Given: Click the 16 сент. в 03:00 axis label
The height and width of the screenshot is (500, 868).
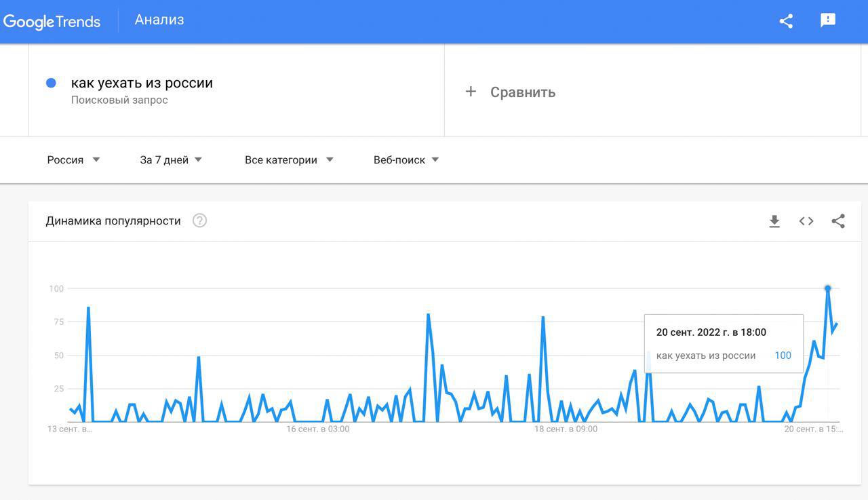Looking at the screenshot, I should [318, 429].
